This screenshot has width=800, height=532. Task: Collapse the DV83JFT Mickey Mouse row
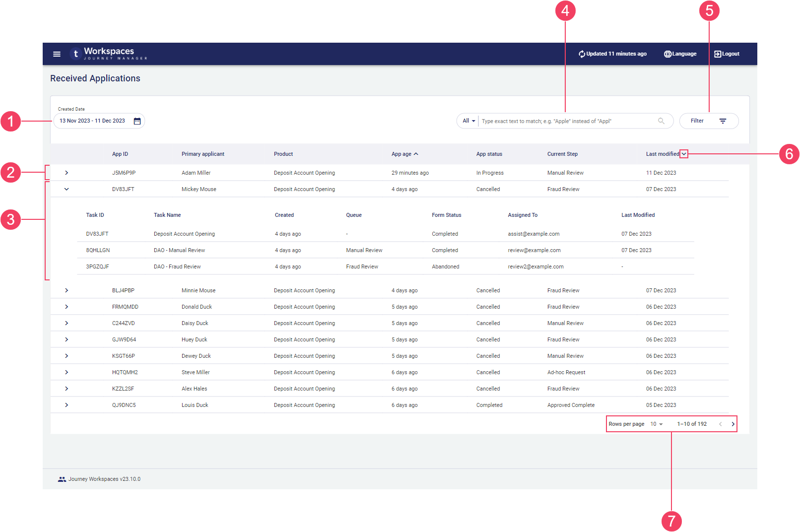67,190
